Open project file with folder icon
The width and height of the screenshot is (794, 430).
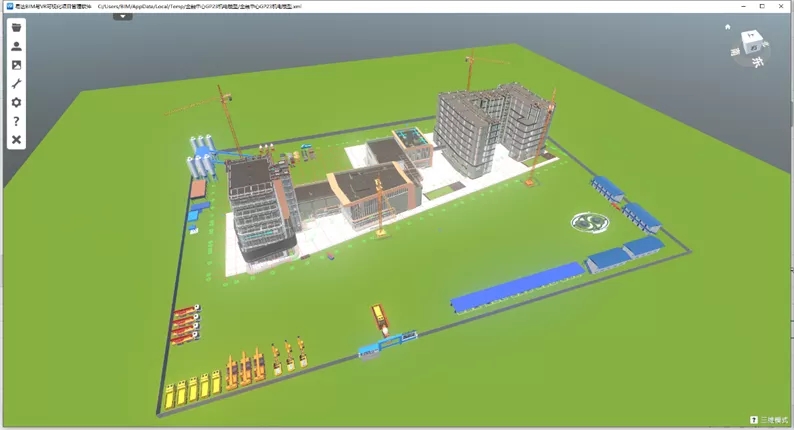click(16, 27)
